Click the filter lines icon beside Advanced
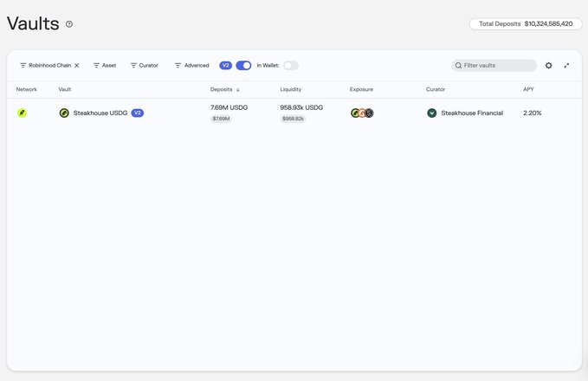 pyautogui.click(x=178, y=65)
